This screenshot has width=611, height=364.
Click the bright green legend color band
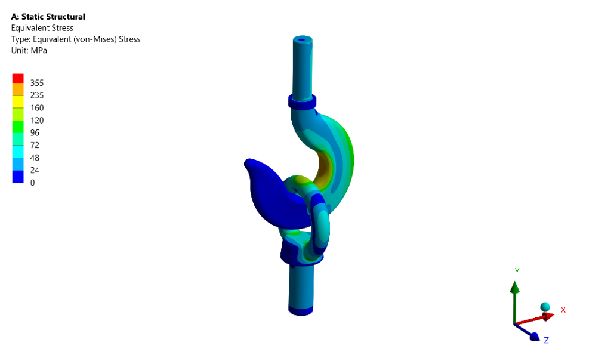(18, 127)
